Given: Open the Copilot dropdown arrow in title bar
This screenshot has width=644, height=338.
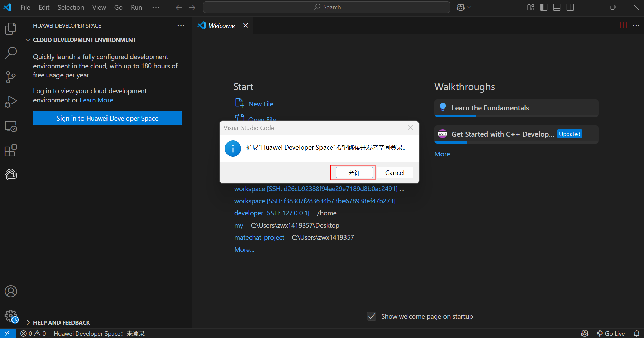Looking at the screenshot, I should pyautogui.click(x=469, y=7).
